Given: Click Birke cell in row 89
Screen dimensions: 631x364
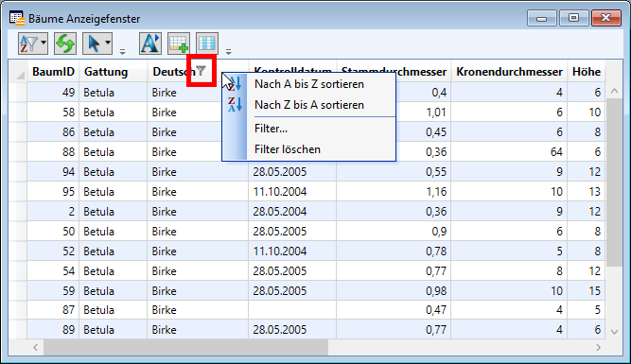Looking at the screenshot, I should (x=198, y=330).
